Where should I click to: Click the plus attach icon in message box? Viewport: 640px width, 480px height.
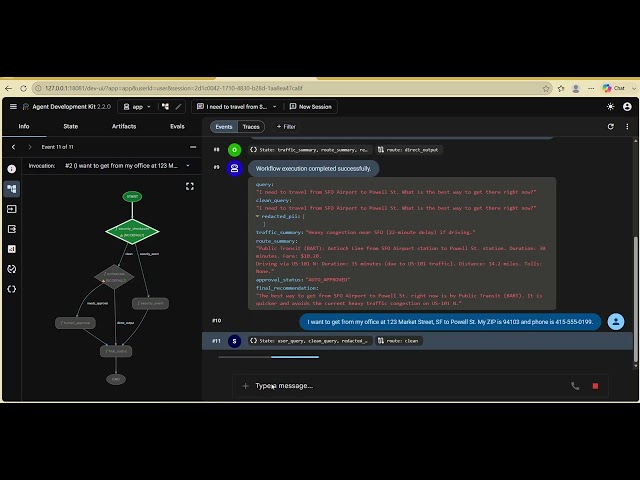point(245,386)
